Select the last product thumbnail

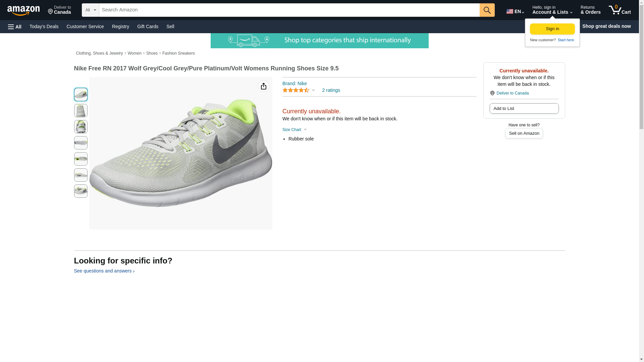[x=81, y=191]
